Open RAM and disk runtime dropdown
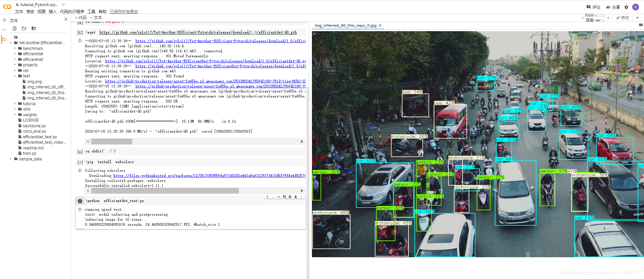 tap(608, 18)
